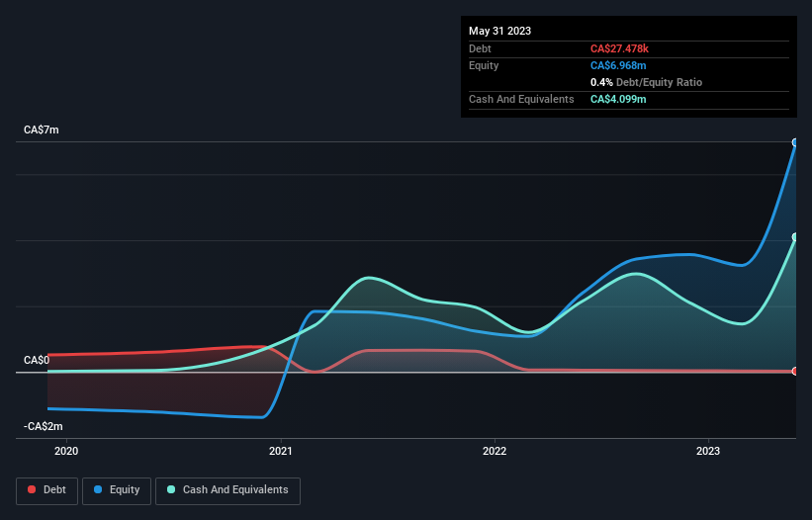
Task: Click the Debt label in tooltip
Action: pos(480,48)
